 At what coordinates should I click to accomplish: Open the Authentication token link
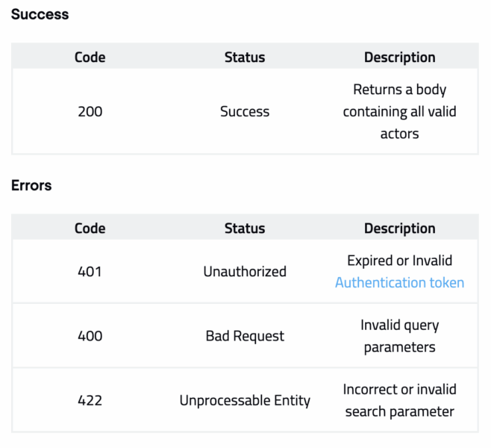point(399,282)
